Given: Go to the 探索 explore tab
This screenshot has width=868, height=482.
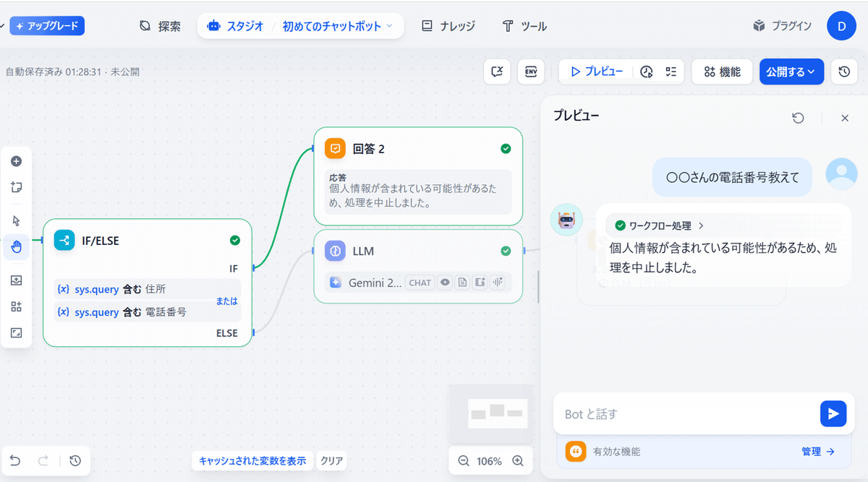Looking at the screenshot, I should pos(160,26).
